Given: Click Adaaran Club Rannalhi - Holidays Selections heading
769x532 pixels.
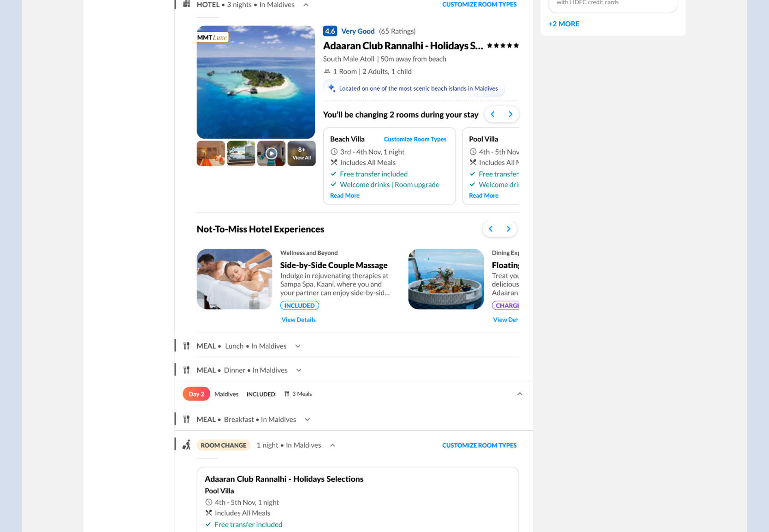Looking at the screenshot, I should (x=284, y=479).
